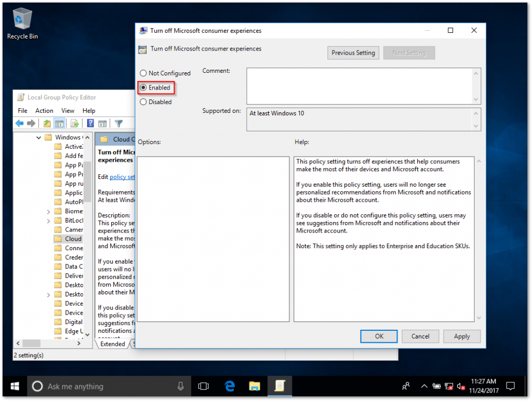Click the export list toolbar icon

75,124
